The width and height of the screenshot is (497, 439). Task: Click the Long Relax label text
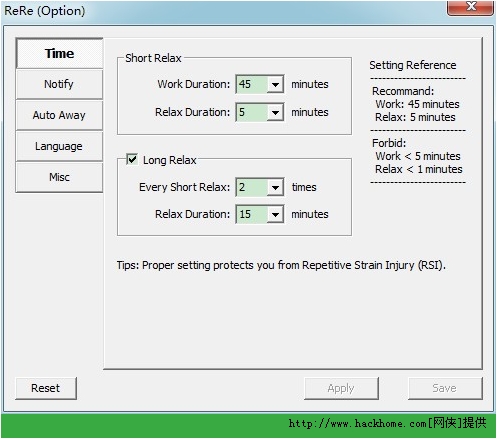pos(169,160)
